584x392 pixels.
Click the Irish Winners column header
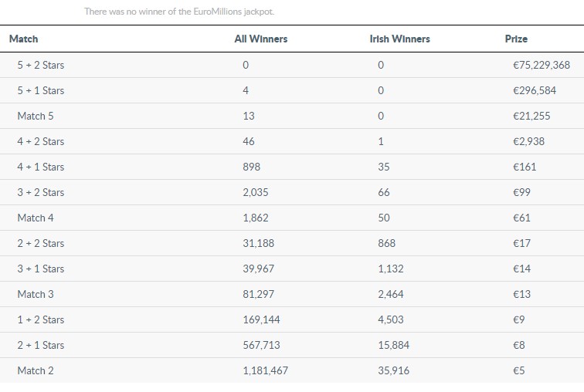pos(399,39)
